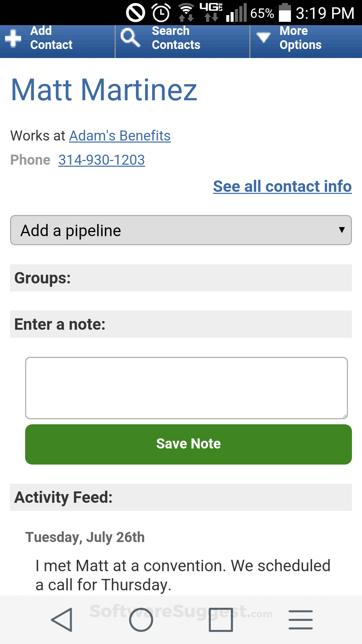The width and height of the screenshot is (362, 644).
Task: Tap the Matt Martinez contact name heading
Action: (104, 90)
